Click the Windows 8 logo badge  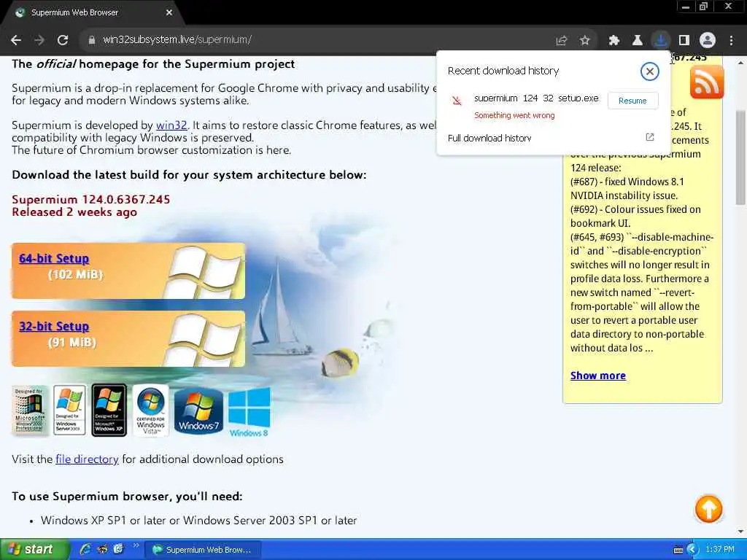(249, 412)
